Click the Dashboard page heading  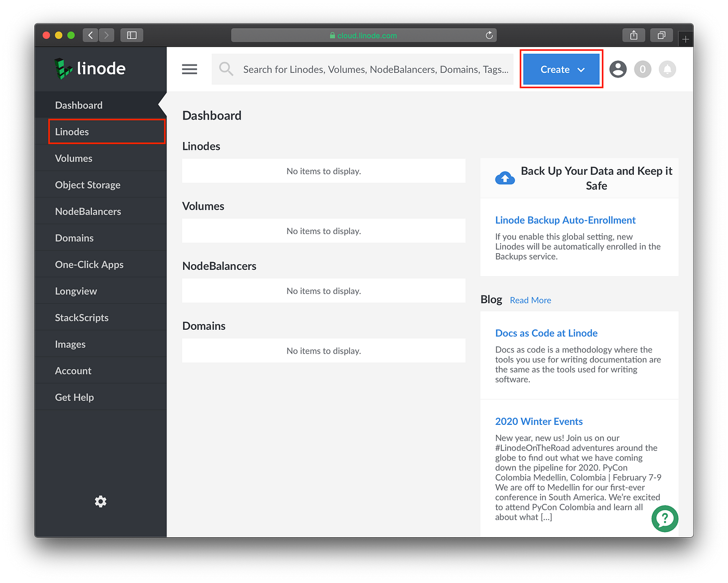pos(212,115)
